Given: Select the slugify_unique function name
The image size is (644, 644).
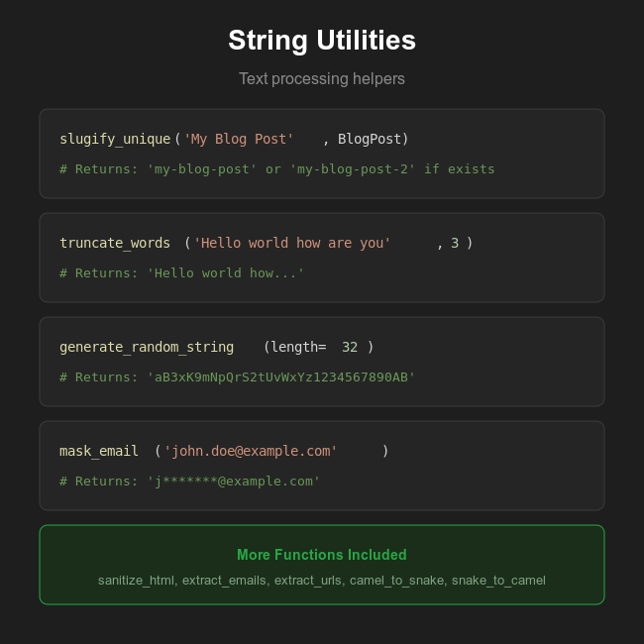Looking at the screenshot, I should click(115, 139).
